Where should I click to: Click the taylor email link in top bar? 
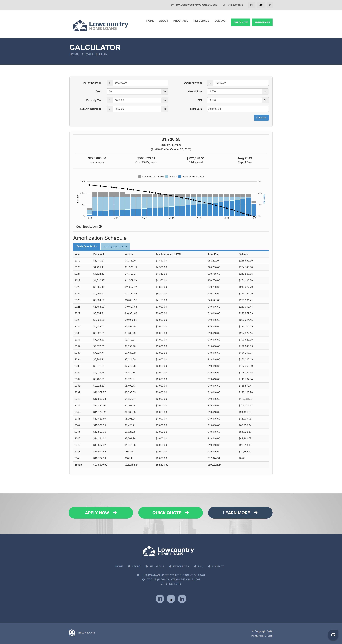(197, 5)
